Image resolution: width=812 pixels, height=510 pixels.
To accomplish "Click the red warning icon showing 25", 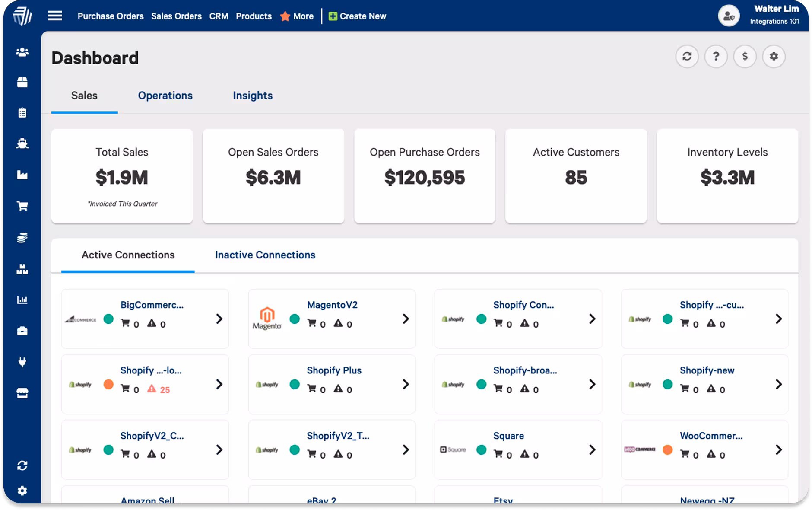I will [151, 389].
